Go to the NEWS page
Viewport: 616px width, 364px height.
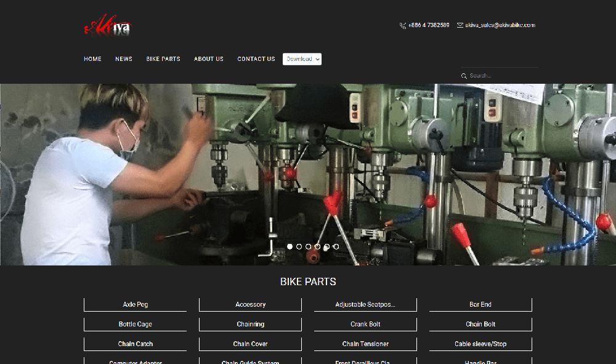coord(124,59)
